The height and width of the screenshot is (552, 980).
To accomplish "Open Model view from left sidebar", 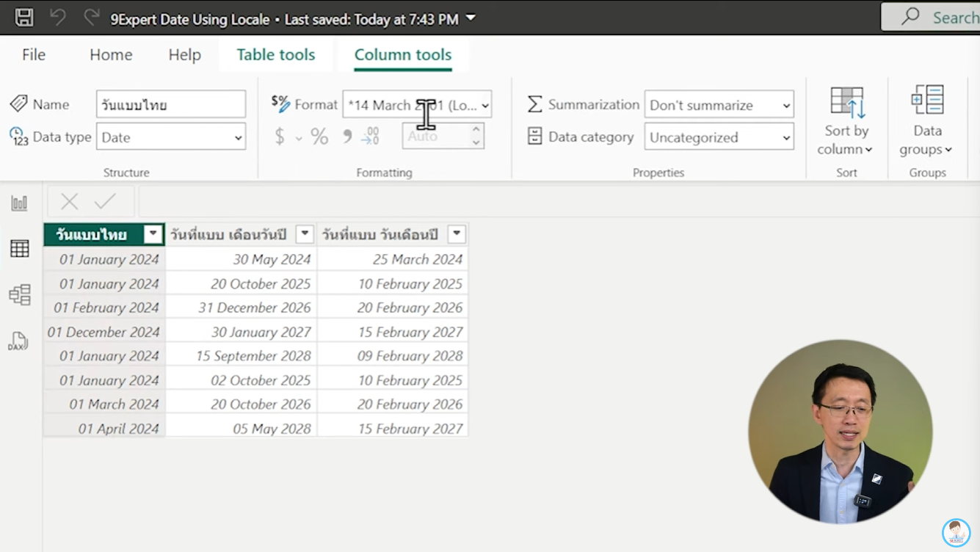I will coord(20,295).
